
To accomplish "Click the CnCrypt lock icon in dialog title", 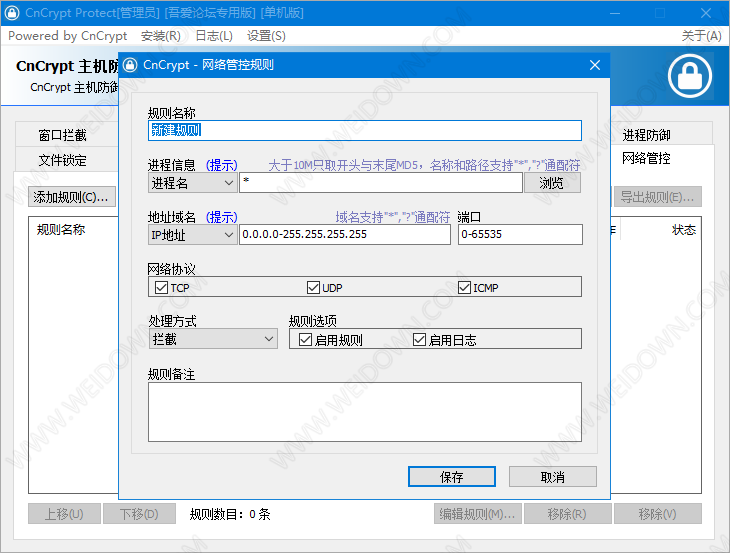I will pyautogui.click(x=131, y=65).
